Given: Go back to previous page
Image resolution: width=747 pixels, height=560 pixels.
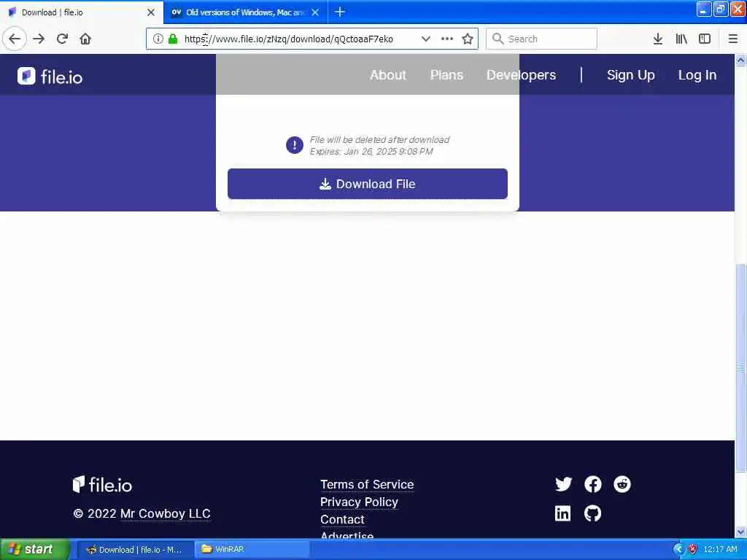Looking at the screenshot, I should coord(15,39).
